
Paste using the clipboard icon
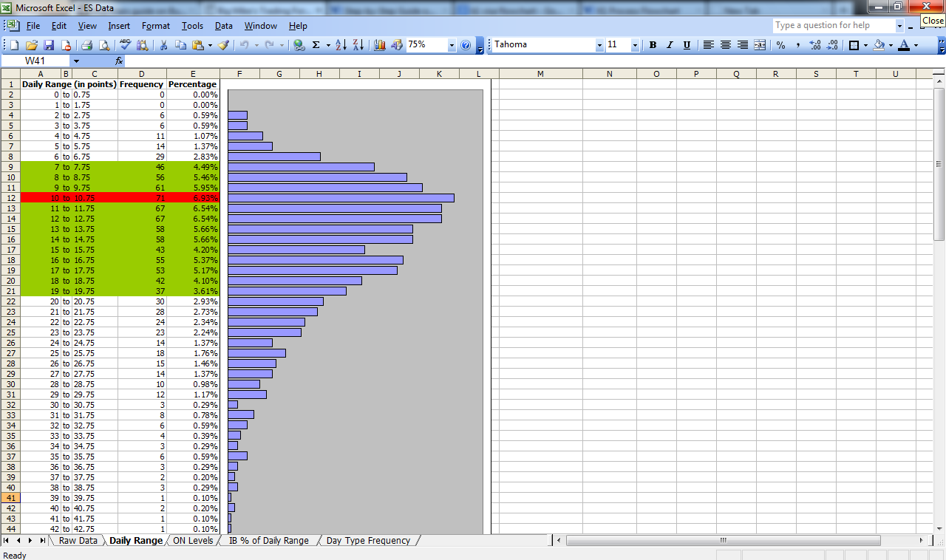coord(197,45)
